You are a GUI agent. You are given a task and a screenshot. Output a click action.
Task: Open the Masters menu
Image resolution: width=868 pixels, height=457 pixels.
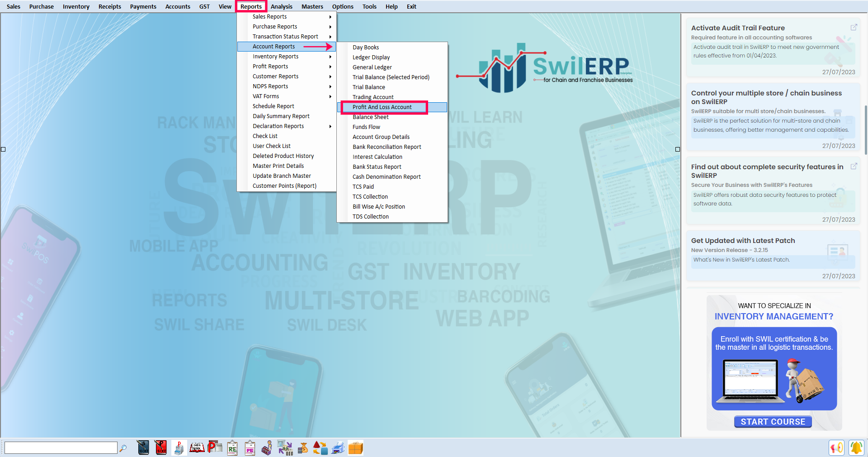(x=312, y=6)
